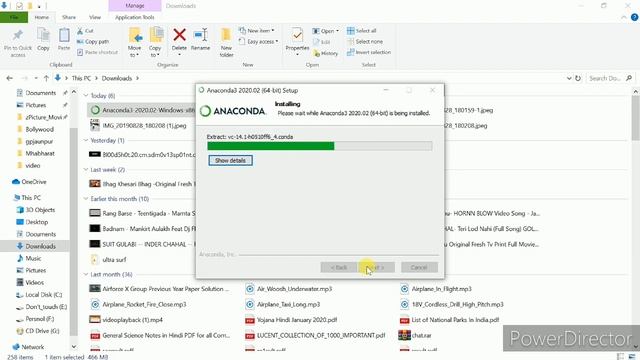Collapse the Today group
This screenshot has height=360, width=640.
pos(86,96)
